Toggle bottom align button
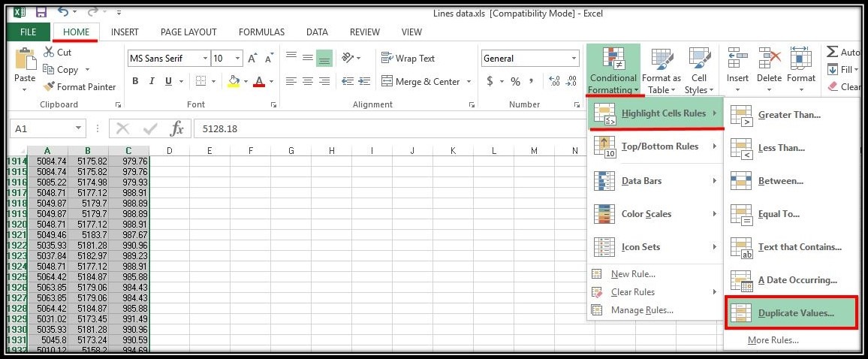Screen dimensions: 868x359 pos(324,58)
